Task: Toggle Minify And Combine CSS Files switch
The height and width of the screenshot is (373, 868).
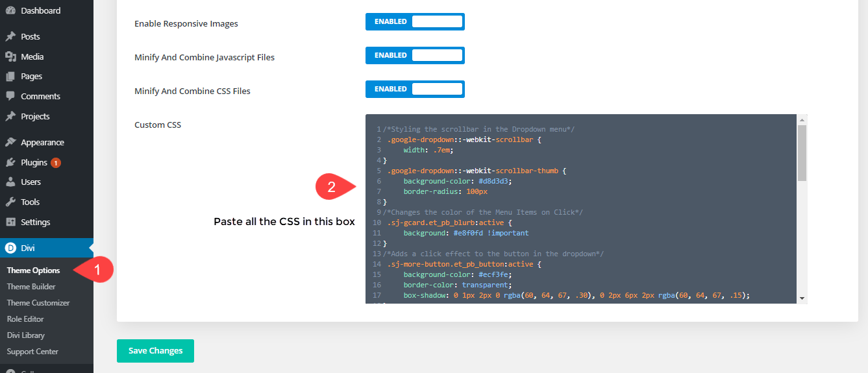Action: [415, 89]
